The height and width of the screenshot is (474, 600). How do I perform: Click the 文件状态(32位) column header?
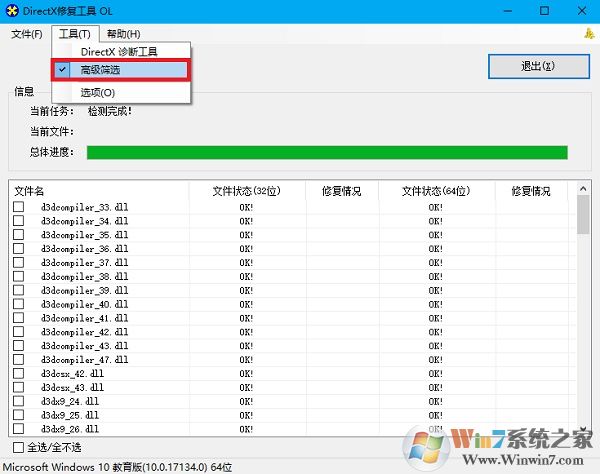(246, 190)
